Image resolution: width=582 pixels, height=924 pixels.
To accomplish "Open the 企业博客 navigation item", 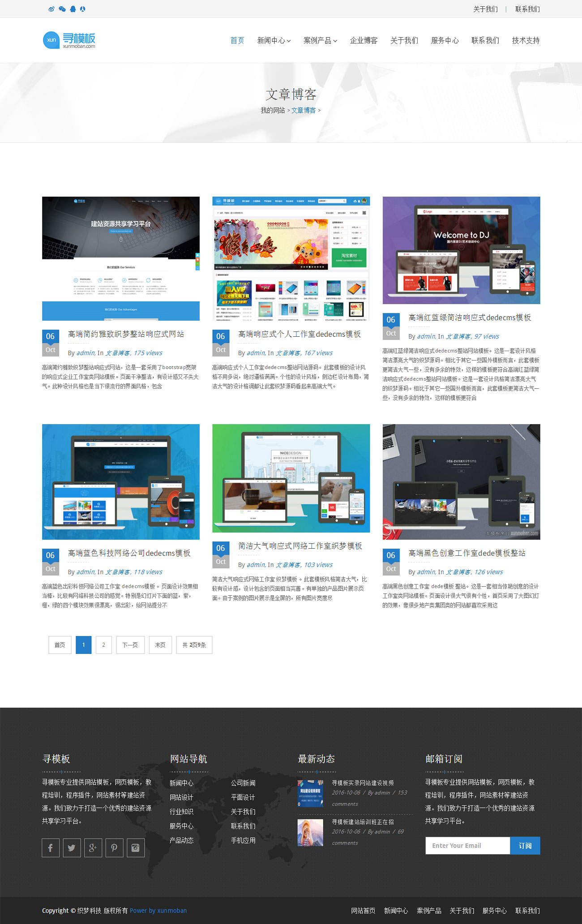I will pos(364,41).
